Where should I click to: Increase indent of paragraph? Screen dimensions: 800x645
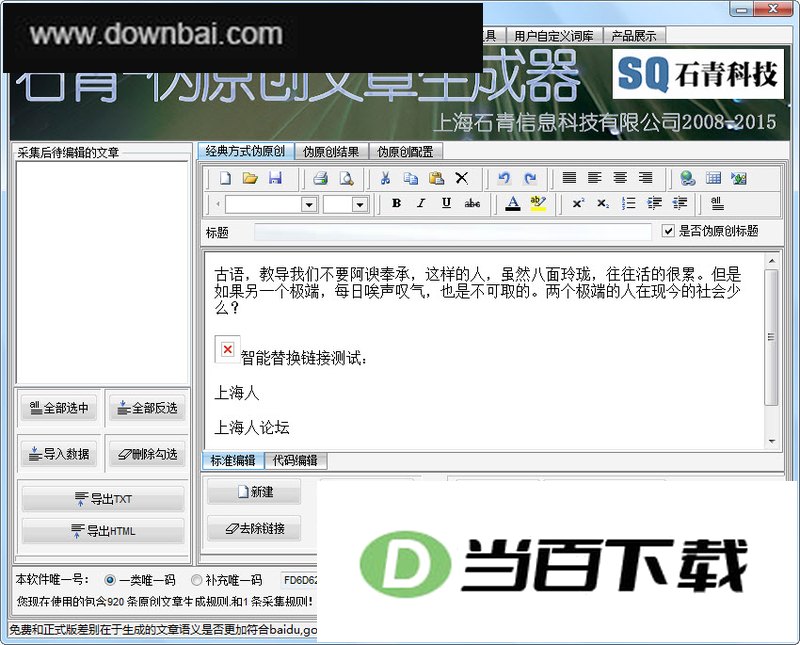[654, 203]
